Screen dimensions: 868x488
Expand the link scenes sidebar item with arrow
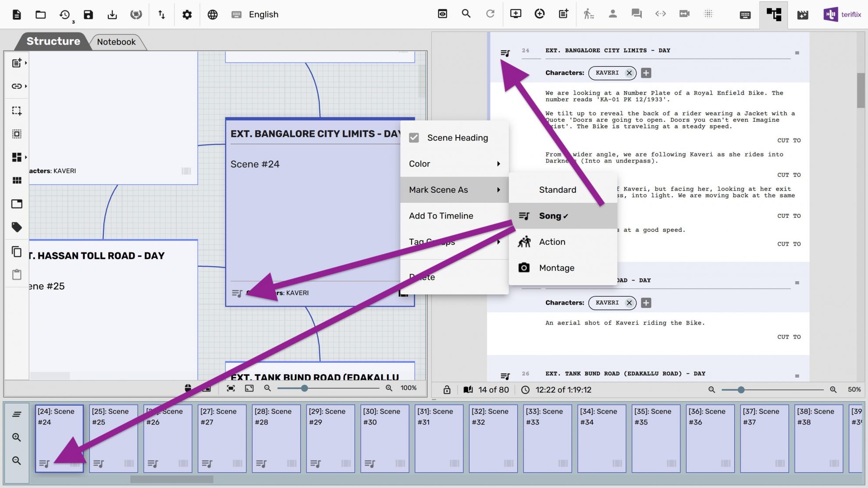click(x=25, y=86)
